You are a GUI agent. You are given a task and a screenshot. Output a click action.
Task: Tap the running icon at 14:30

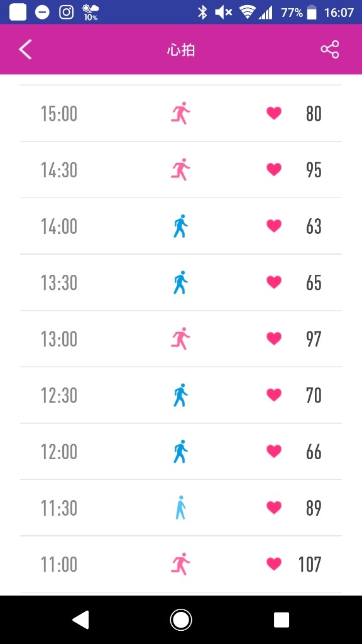[x=180, y=170]
